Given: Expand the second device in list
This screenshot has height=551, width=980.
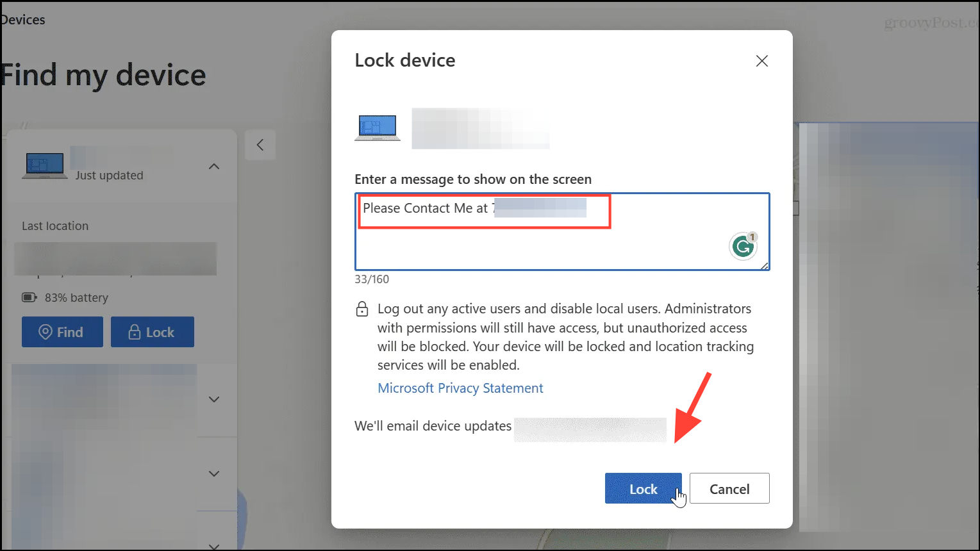Looking at the screenshot, I should pyautogui.click(x=214, y=399).
